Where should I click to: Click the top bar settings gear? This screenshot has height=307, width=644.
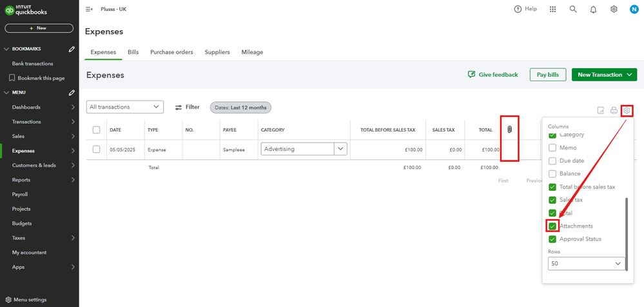click(614, 9)
